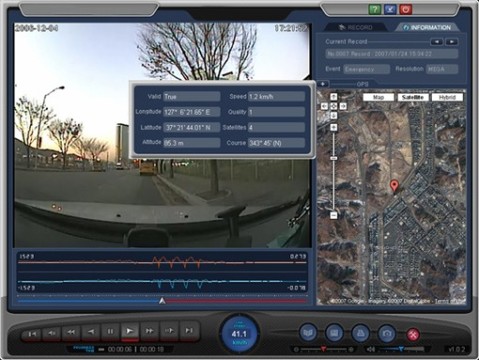Click the print icon button
The width and height of the screenshot is (479, 360).
[361, 333]
